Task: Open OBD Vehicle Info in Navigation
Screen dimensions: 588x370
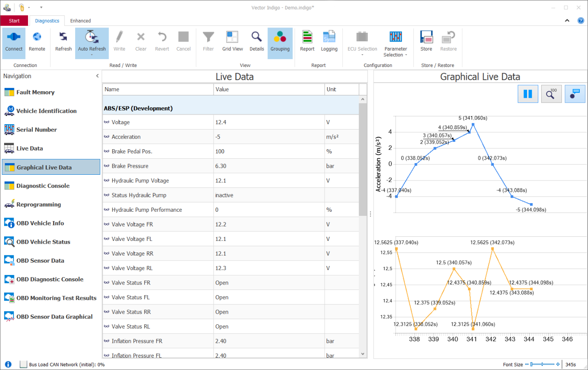Action: tap(51, 223)
